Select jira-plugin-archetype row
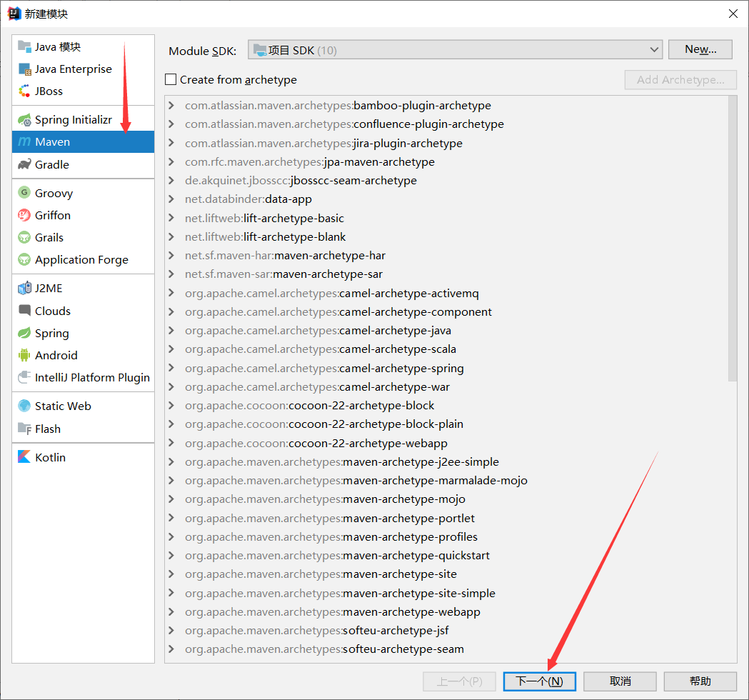This screenshot has width=749, height=700. point(446,143)
